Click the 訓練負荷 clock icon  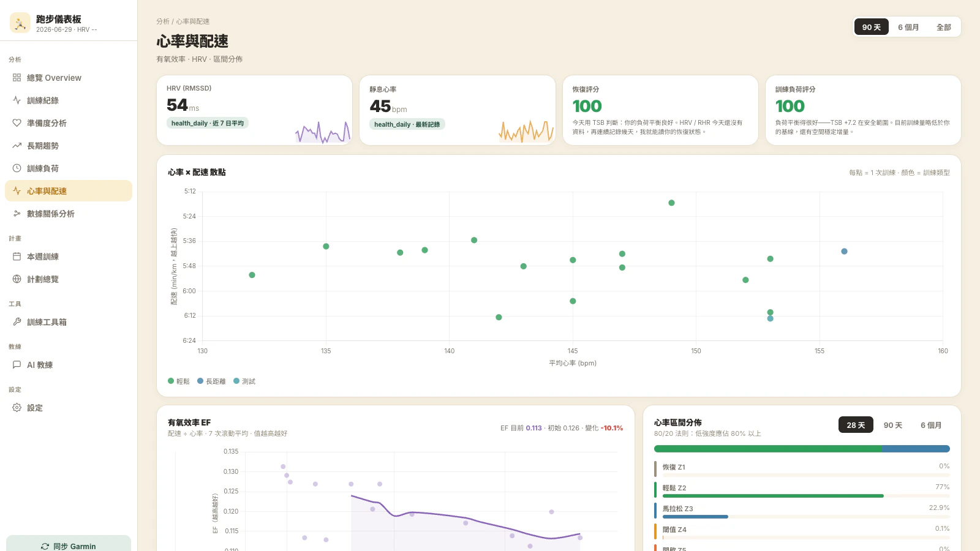coord(17,168)
